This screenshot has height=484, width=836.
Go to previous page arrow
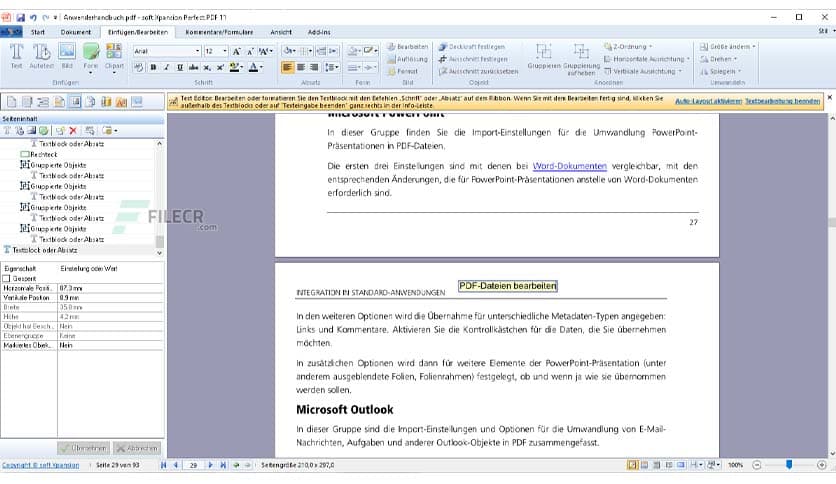click(175, 465)
